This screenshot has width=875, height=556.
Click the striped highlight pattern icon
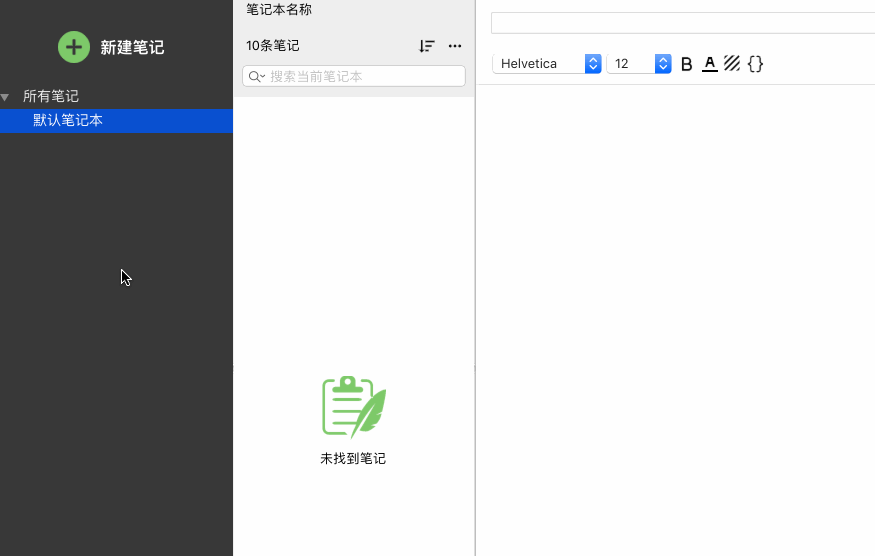[x=732, y=64]
